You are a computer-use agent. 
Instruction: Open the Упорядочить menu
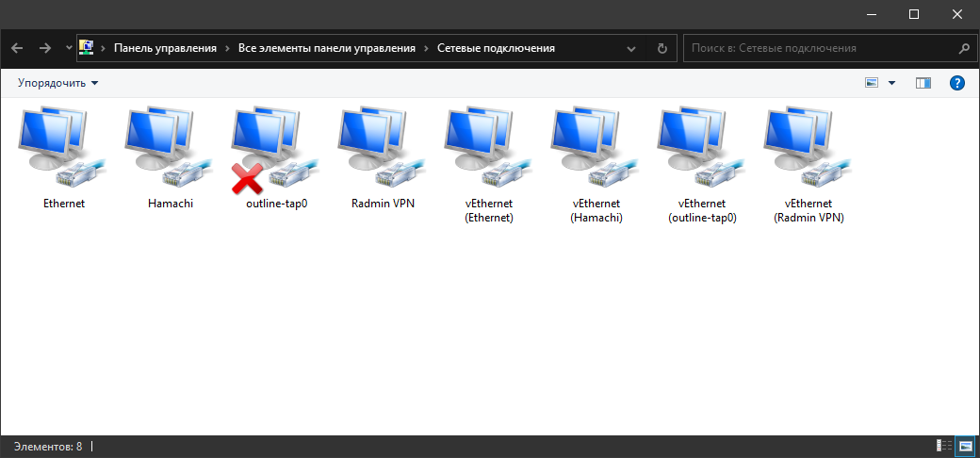pos(58,83)
